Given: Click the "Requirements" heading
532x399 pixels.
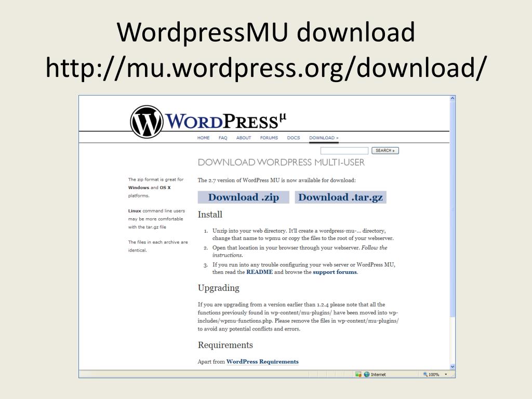Looking at the screenshot, I should tap(225, 345).
